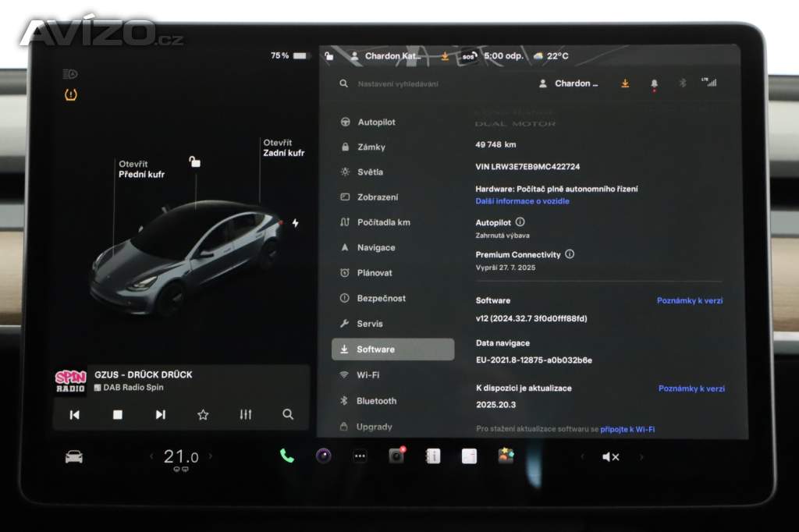Open Chardon driver profile dropdown
Image resolution: width=799 pixels, height=532 pixels.
pos(570,83)
